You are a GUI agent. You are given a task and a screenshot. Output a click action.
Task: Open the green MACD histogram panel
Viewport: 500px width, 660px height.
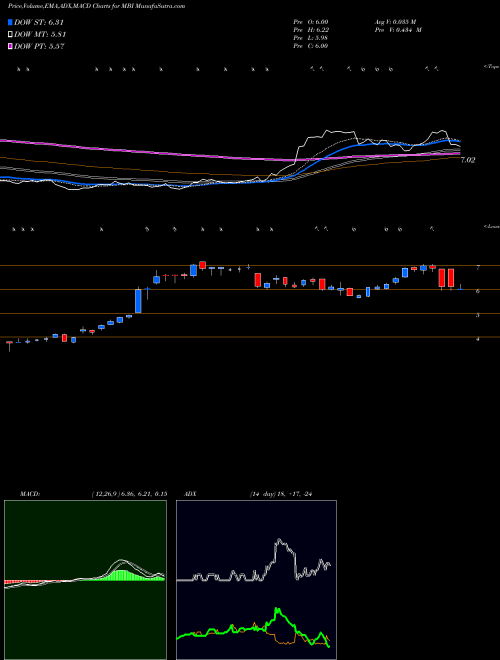tap(85, 580)
